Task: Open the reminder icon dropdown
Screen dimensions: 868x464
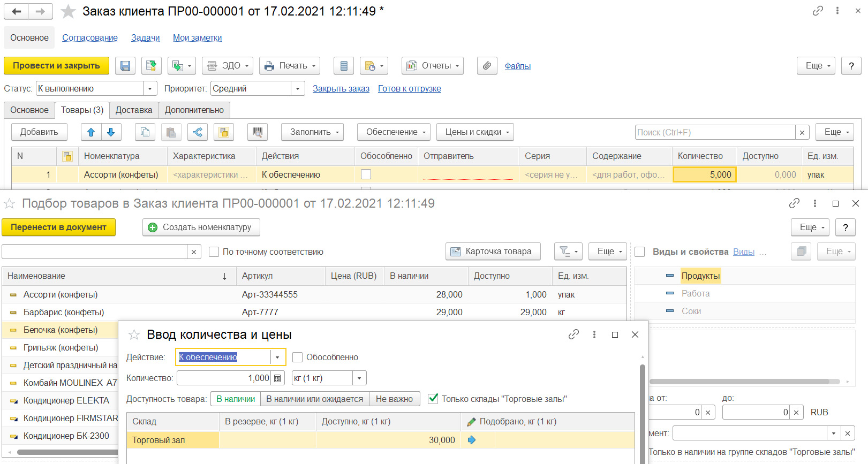Action: click(374, 66)
